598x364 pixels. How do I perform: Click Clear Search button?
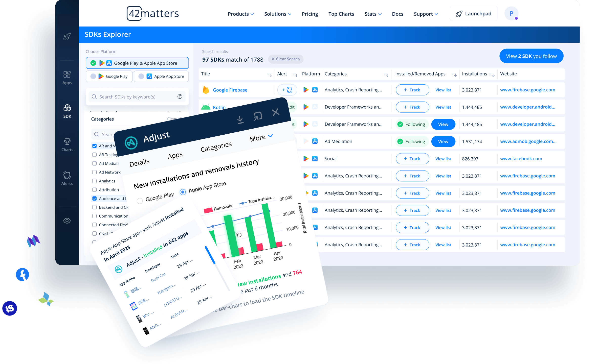(x=285, y=59)
